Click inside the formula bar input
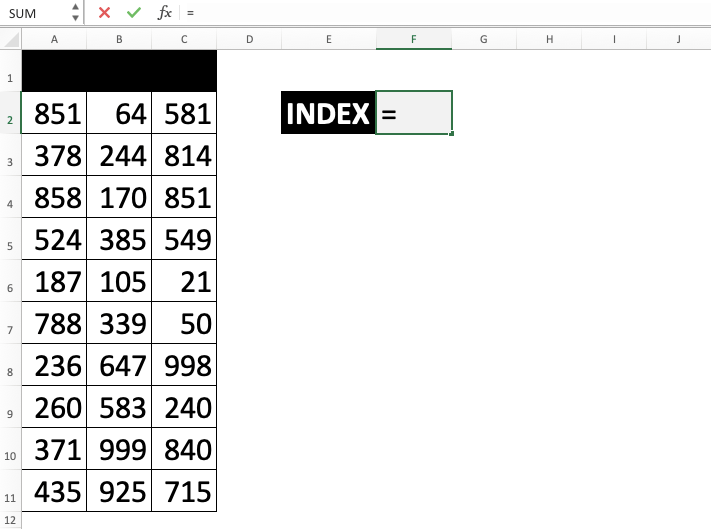This screenshot has width=711, height=529. (447, 13)
